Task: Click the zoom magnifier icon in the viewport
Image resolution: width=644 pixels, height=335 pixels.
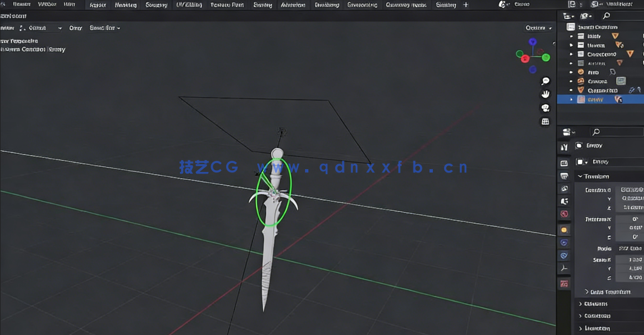Action: click(x=545, y=81)
